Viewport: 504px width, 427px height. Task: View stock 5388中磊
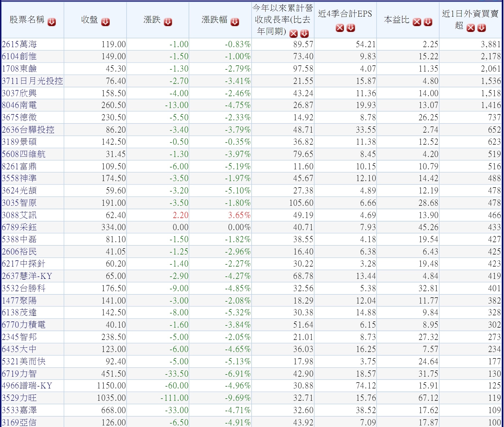coord(19,239)
